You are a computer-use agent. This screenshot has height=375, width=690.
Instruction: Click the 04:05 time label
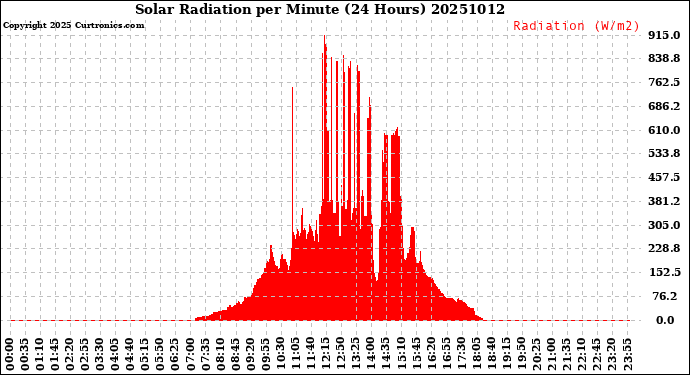(x=115, y=355)
